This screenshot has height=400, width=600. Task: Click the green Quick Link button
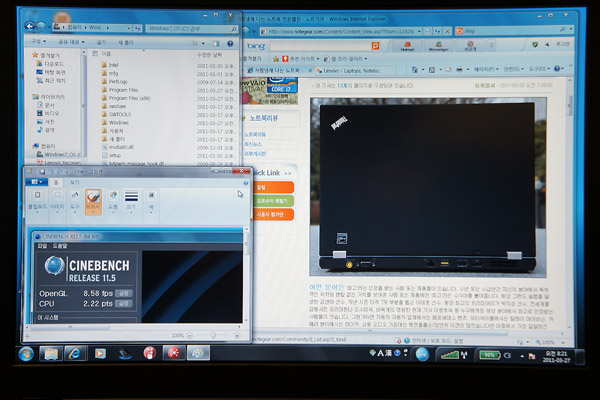[x=273, y=201]
